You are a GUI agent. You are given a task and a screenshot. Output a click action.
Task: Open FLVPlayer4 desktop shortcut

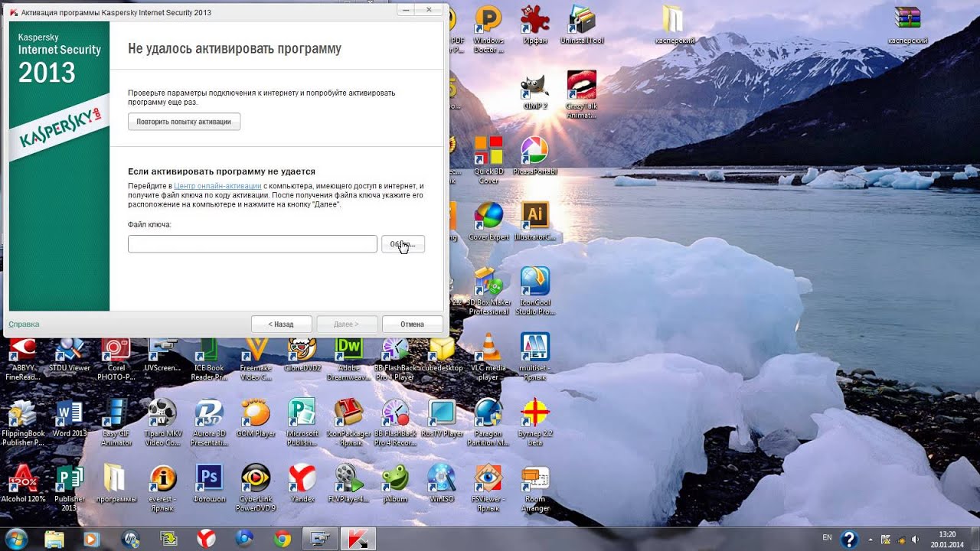[x=348, y=484]
